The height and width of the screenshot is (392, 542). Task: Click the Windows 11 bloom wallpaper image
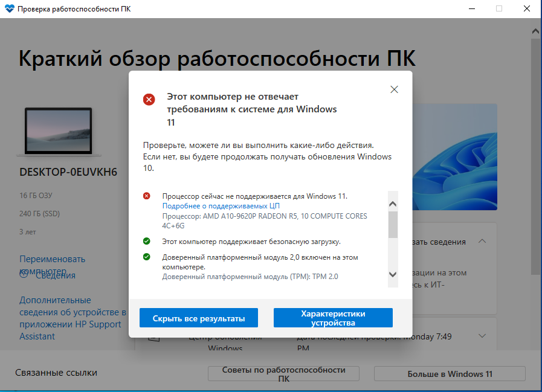[x=454, y=157]
